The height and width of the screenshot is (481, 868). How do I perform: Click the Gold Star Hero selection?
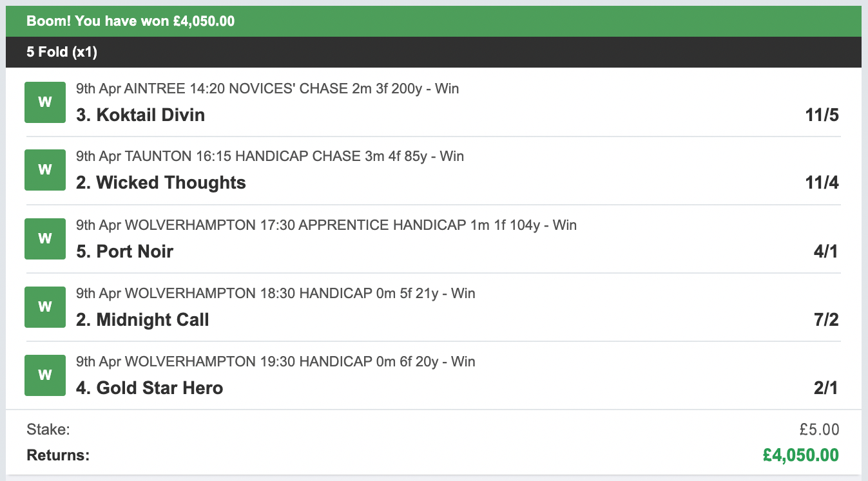click(149, 388)
